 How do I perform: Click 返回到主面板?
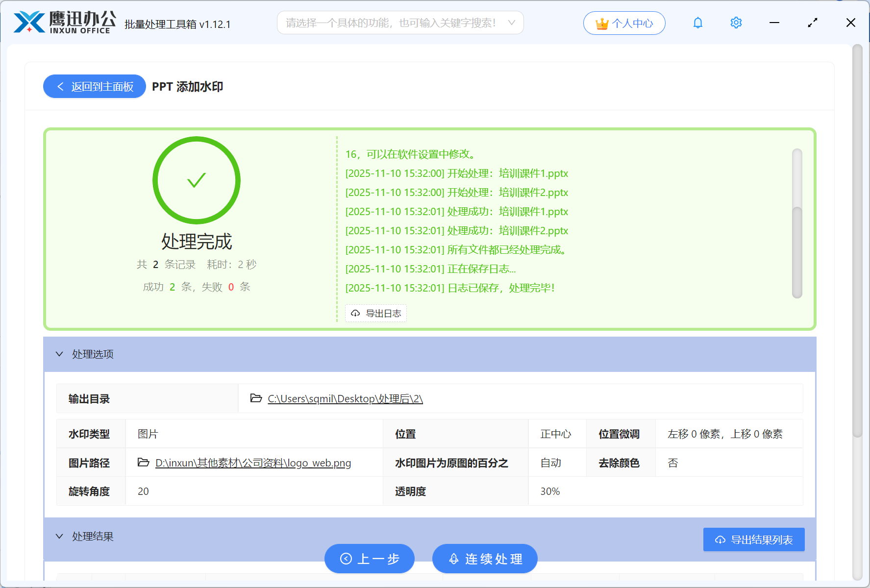[94, 86]
